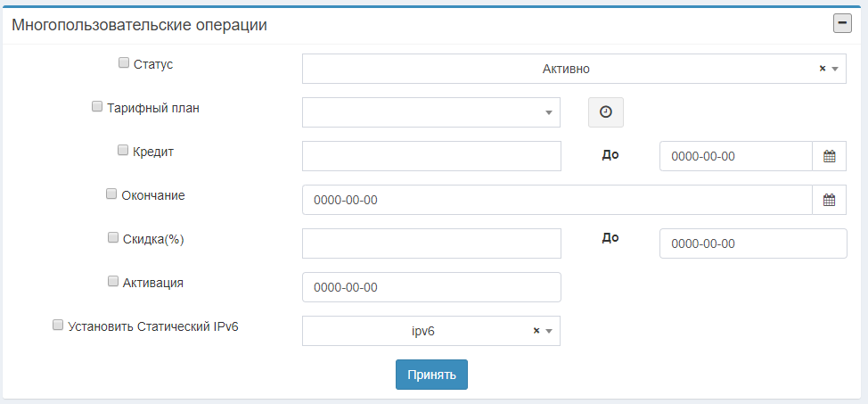The height and width of the screenshot is (404, 868).
Task: Open calendar for Окончание date
Action: click(830, 200)
